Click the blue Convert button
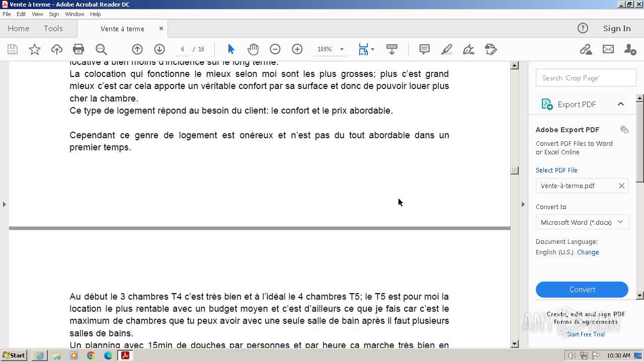The width and height of the screenshot is (644, 362). pyautogui.click(x=582, y=290)
